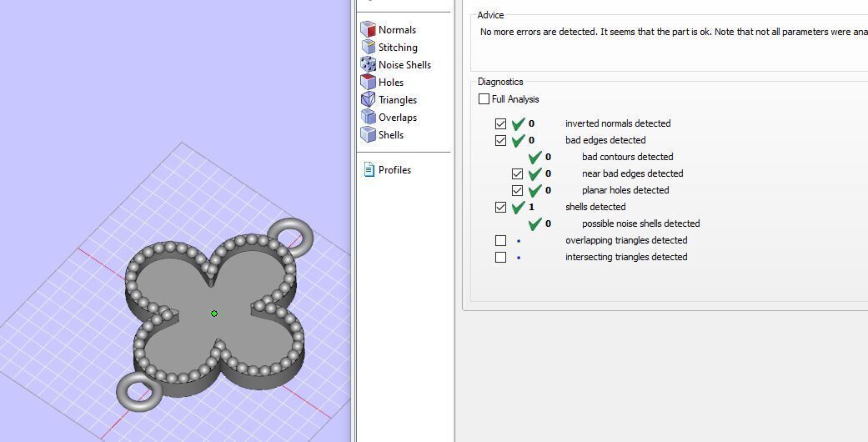The width and height of the screenshot is (868, 442).
Task: Choose the Holes cube icon
Action: click(368, 82)
